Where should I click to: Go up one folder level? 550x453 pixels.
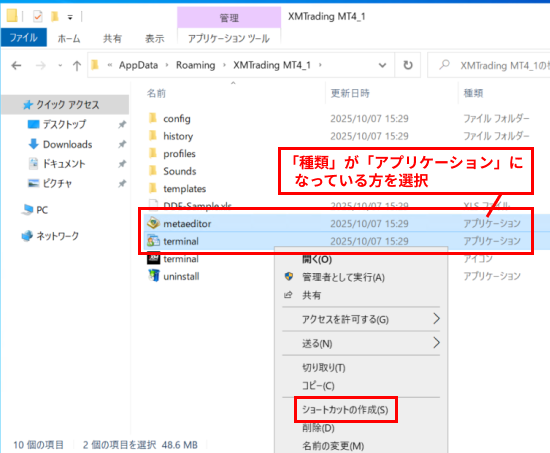[x=77, y=66]
